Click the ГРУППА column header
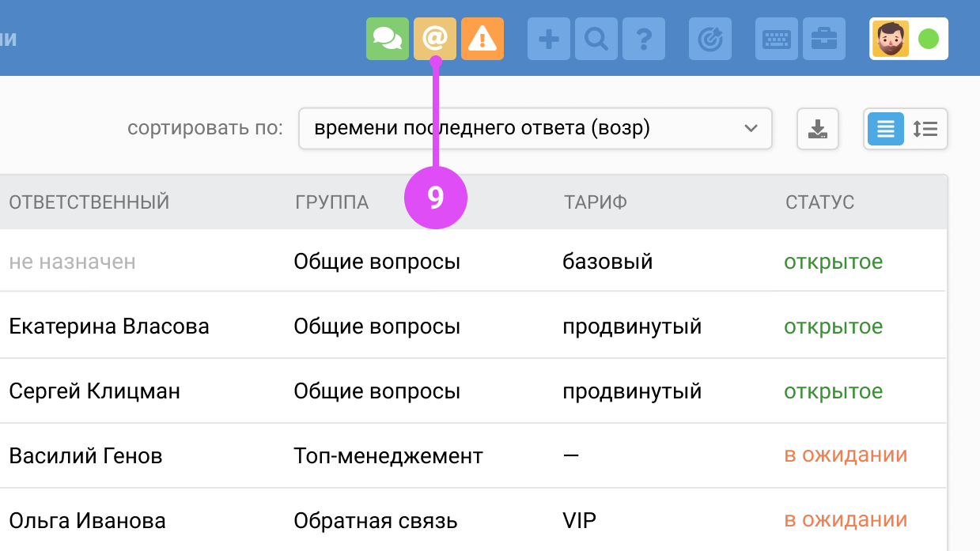 pyautogui.click(x=331, y=202)
